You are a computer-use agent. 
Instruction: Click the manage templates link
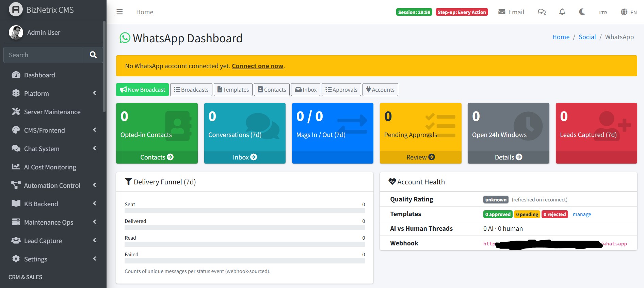(582, 214)
